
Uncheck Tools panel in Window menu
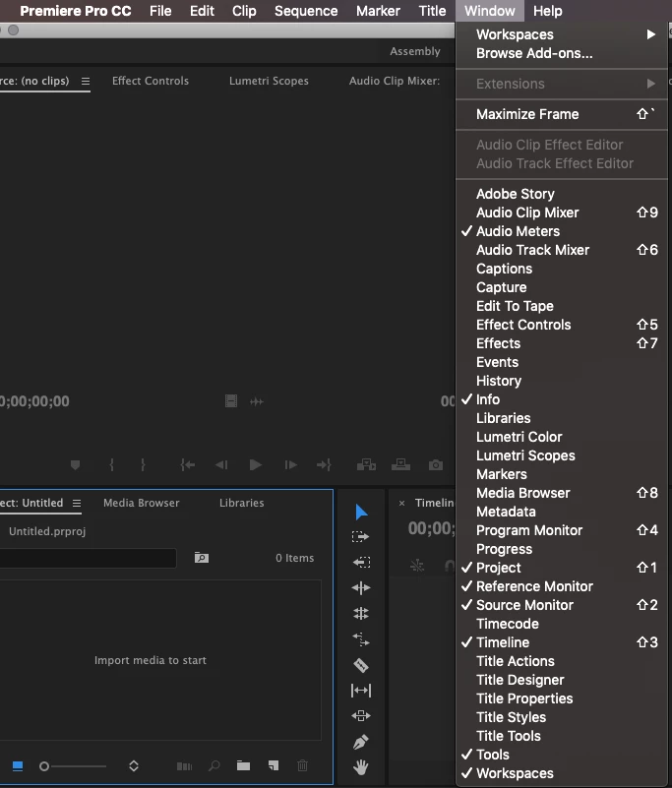(x=562, y=755)
